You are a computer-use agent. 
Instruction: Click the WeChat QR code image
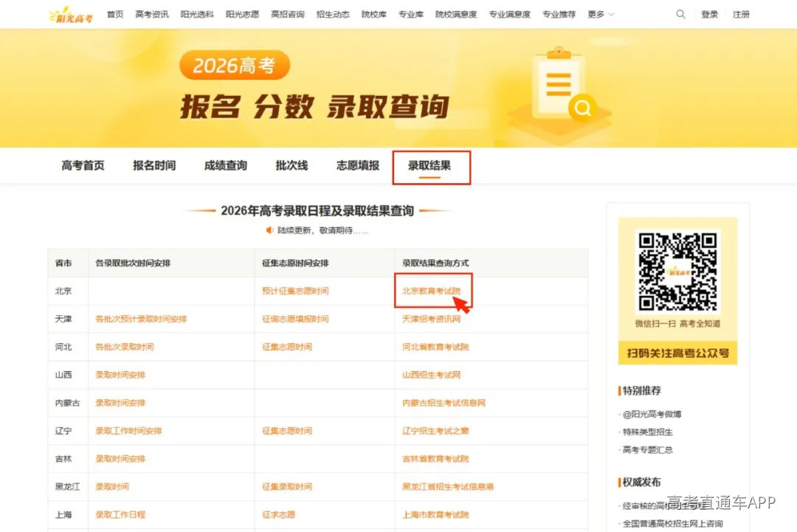tap(677, 272)
